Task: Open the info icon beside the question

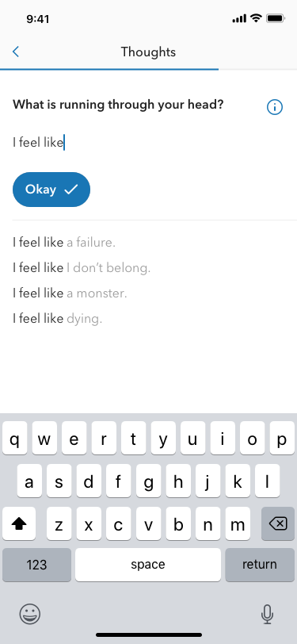Action: (275, 107)
